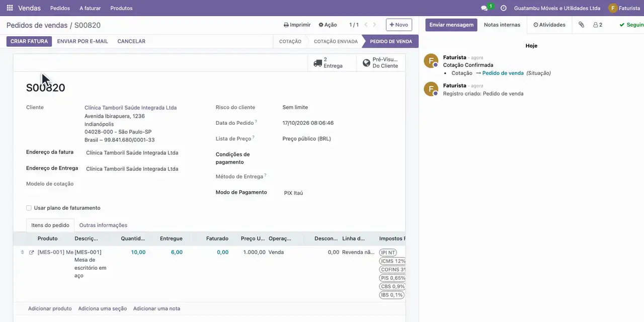Open the activities clock icon in top bar
This screenshot has width=644, height=322.
[x=503, y=8]
